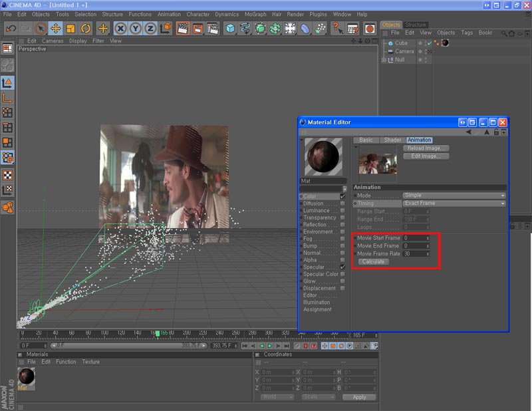The height and width of the screenshot is (411, 532).
Task: Click the Edit Image button
Action: pos(426,156)
